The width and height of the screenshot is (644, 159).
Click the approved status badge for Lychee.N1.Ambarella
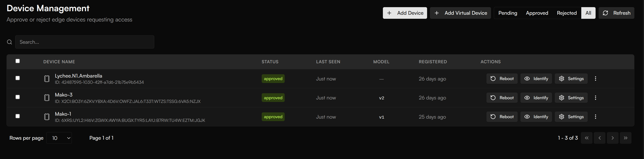pos(273,79)
